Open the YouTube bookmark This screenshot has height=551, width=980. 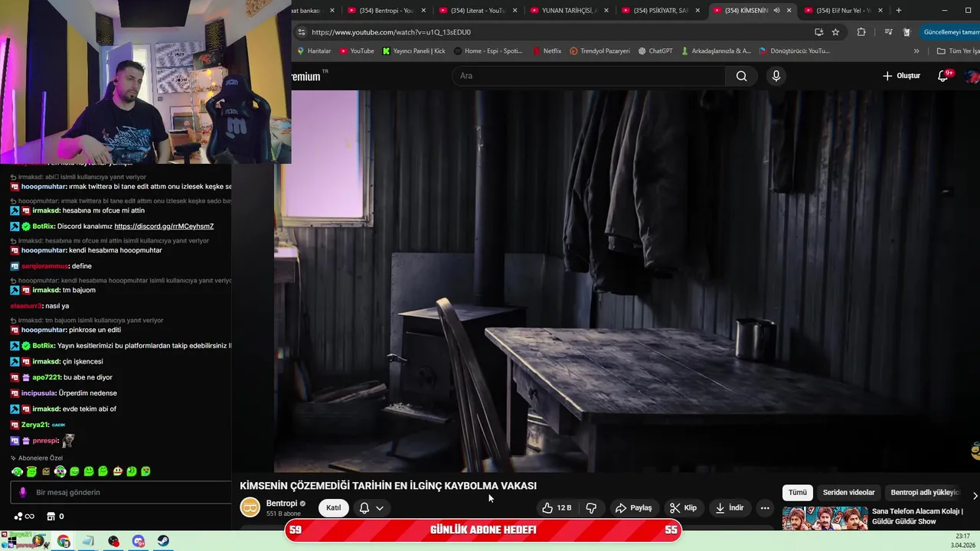point(357,51)
